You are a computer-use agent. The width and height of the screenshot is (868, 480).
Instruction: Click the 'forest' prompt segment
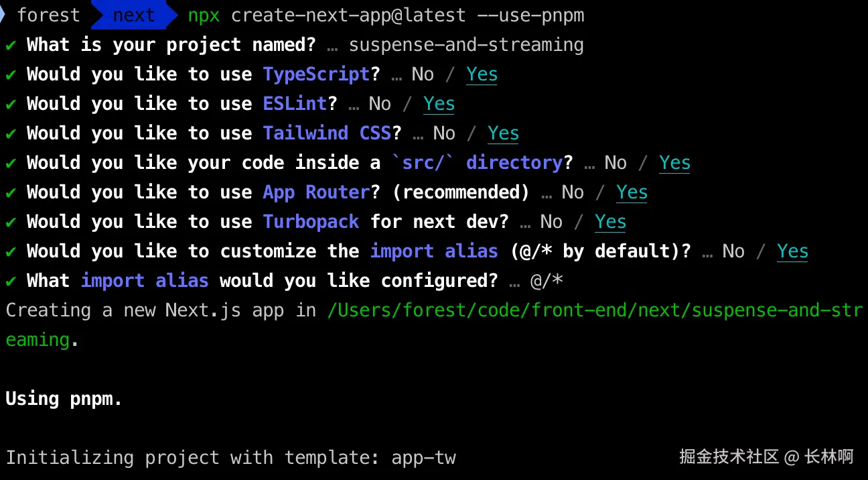[x=48, y=15]
